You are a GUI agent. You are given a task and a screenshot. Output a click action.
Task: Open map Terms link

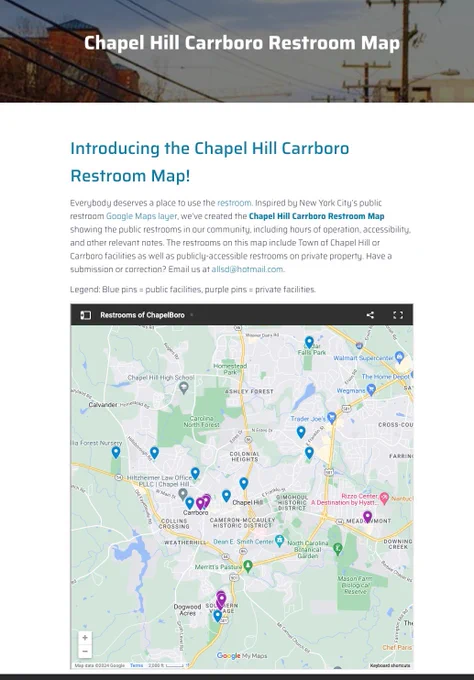click(x=137, y=665)
